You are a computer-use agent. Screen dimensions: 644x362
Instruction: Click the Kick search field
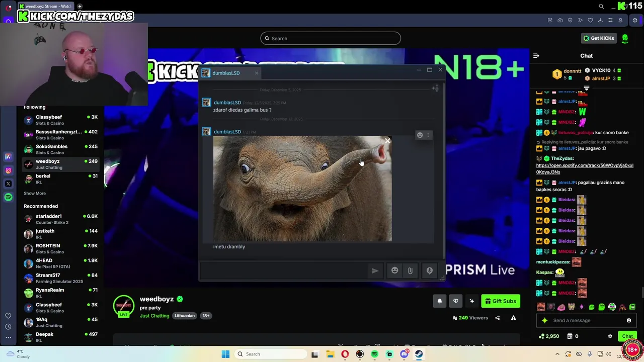click(331, 38)
